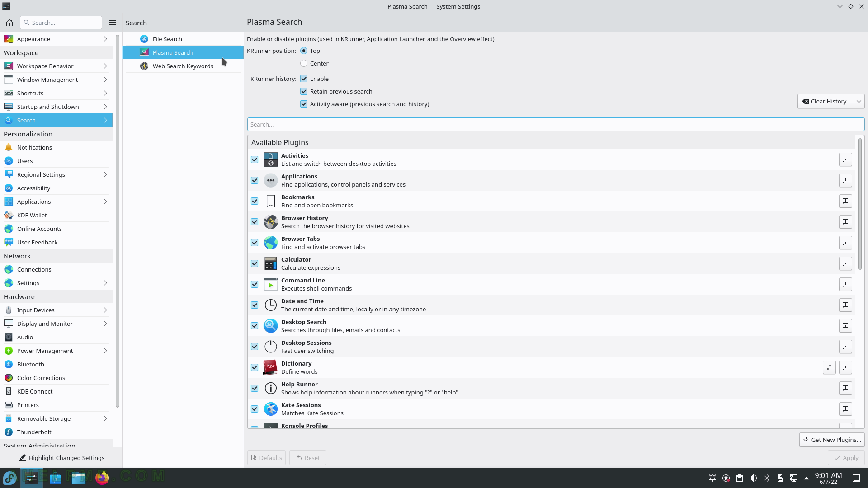Click the Clear History button
The height and width of the screenshot is (488, 868).
826,101
